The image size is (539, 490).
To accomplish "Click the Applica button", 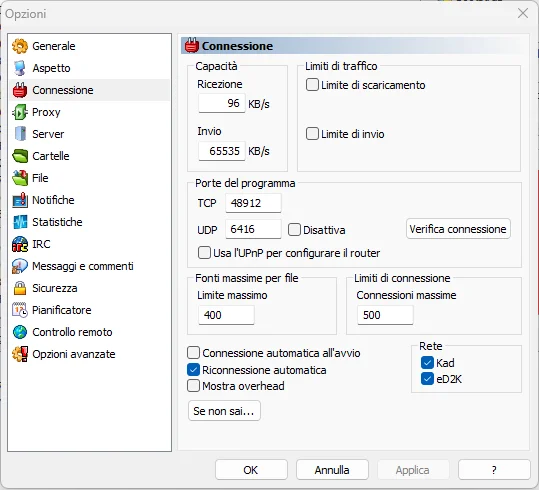I will pos(413,470).
